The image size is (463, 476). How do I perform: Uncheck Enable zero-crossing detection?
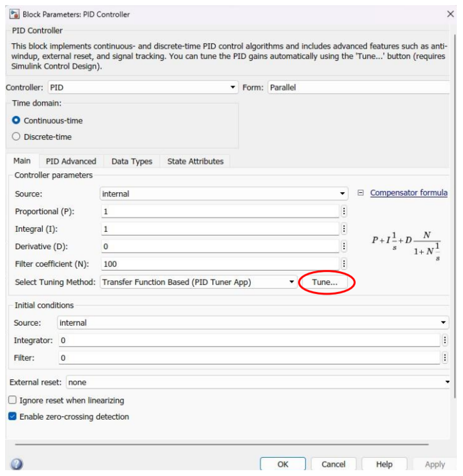tap(12, 416)
